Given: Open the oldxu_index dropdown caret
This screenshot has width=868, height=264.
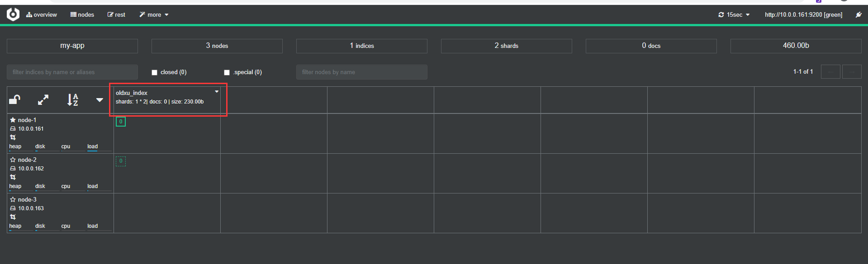Looking at the screenshot, I should coord(217,92).
